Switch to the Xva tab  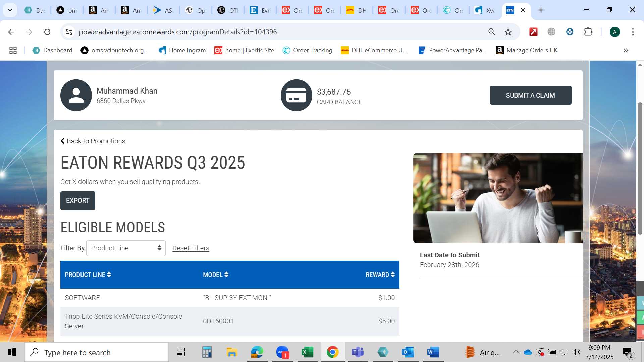tap(485, 10)
